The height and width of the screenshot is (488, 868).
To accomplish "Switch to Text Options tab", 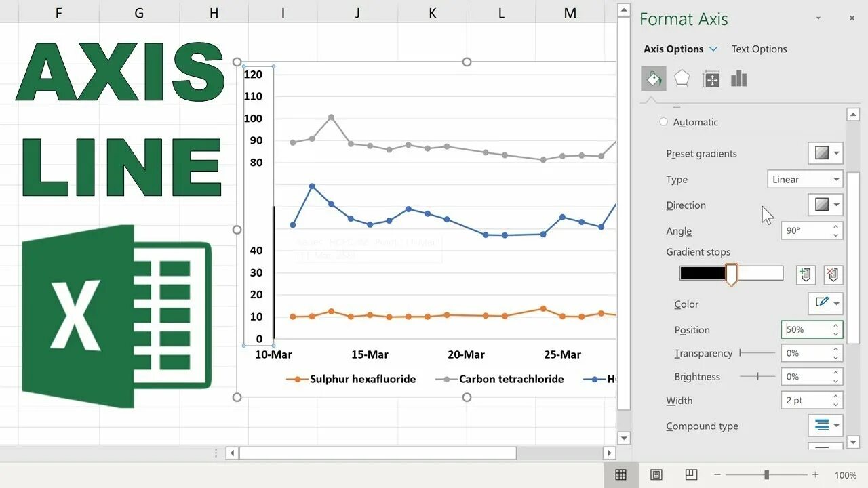I will [x=759, y=49].
